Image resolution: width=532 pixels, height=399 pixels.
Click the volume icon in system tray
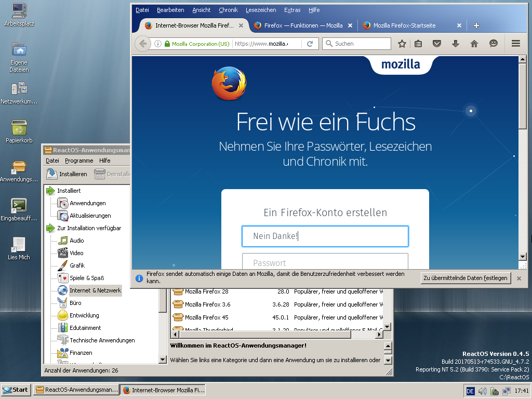[482, 391]
